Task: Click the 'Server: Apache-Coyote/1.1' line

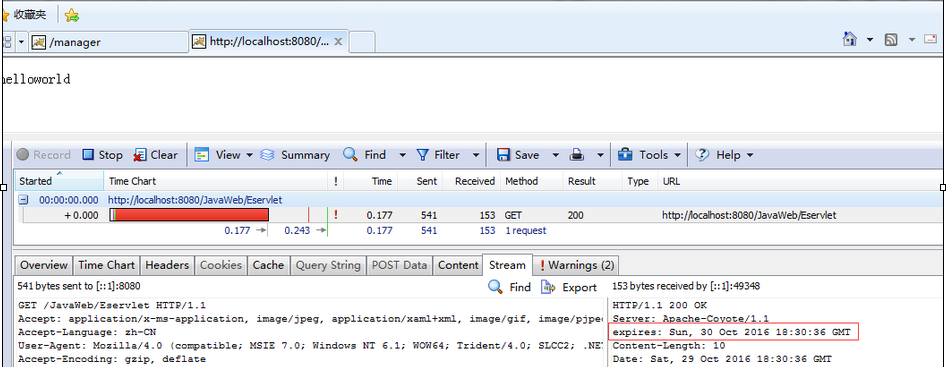Action: coord(690,319)
